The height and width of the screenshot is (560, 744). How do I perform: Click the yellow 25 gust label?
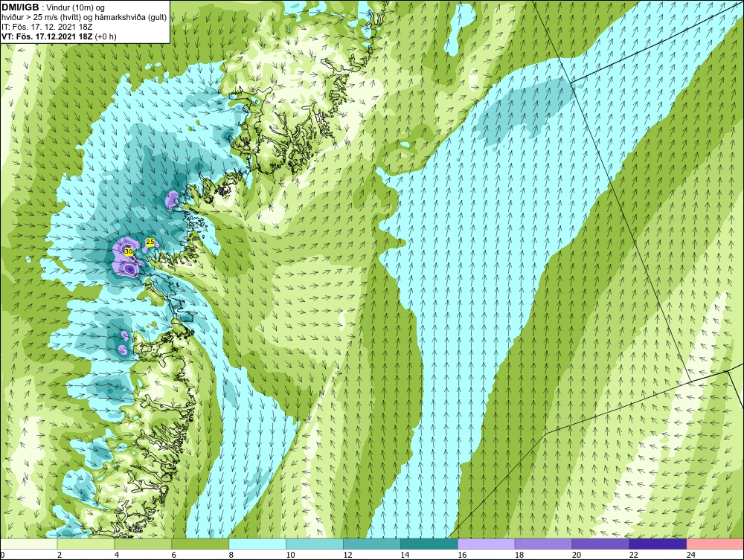(x=150, y=242)
